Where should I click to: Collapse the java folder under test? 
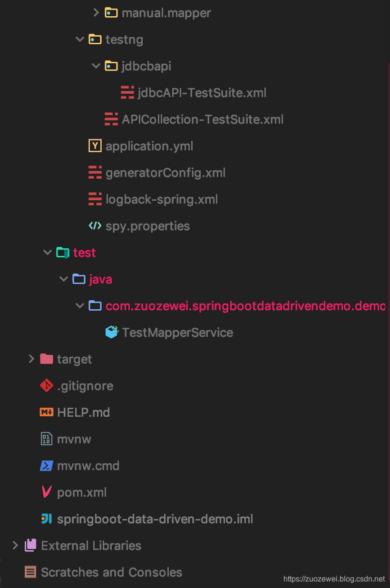point(63,279)
